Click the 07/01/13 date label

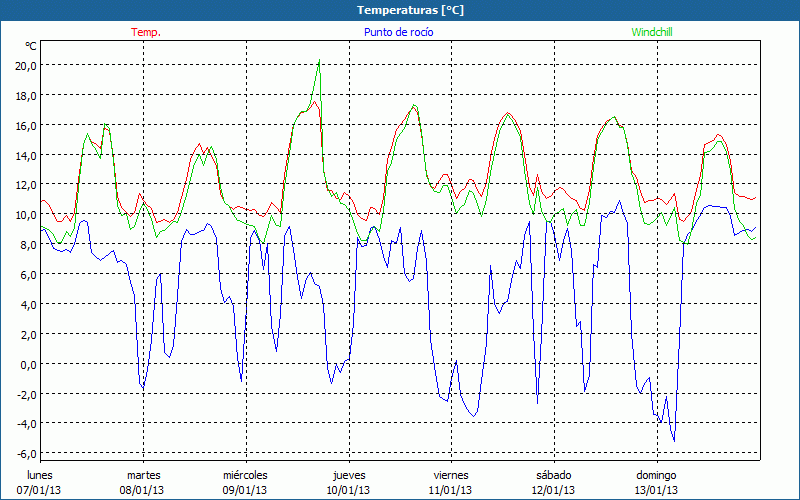pos(40,490)
